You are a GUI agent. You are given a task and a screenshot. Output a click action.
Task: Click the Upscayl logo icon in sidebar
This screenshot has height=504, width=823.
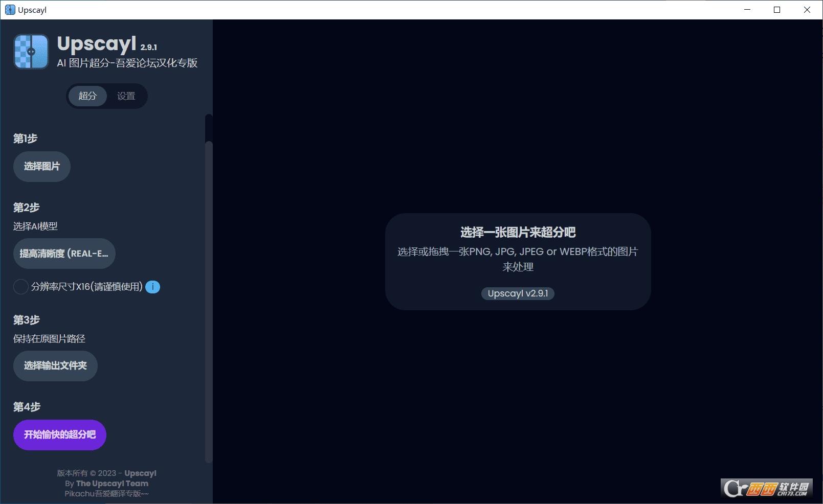pos(31,51)
